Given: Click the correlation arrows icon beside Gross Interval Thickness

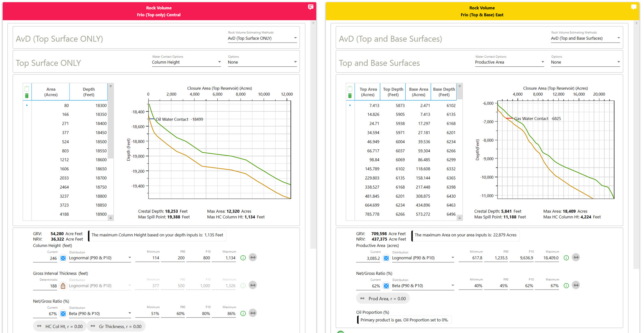Looking at the screenshot, I should [x=253, y=285].
